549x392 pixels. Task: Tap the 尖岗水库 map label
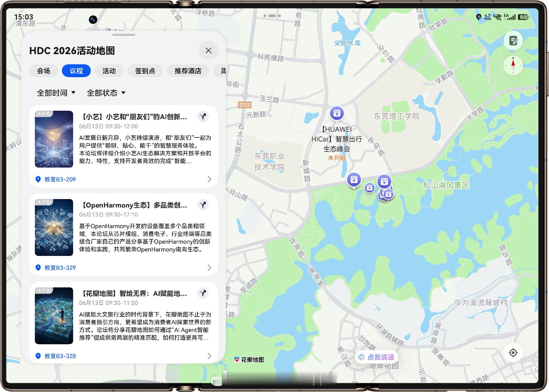coord(348,43)
